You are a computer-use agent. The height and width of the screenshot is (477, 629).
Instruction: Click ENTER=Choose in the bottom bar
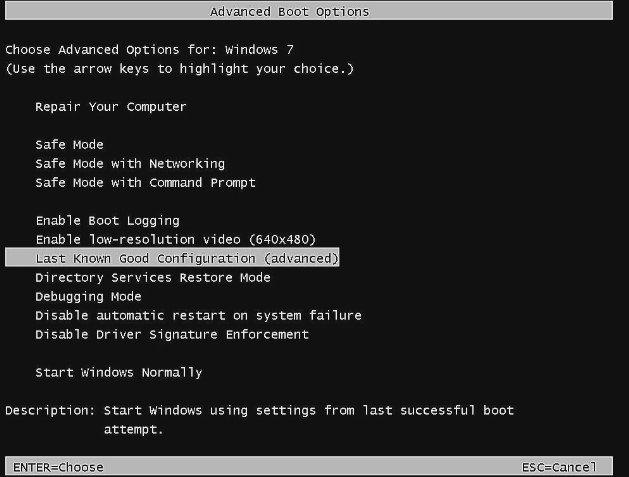58,467
